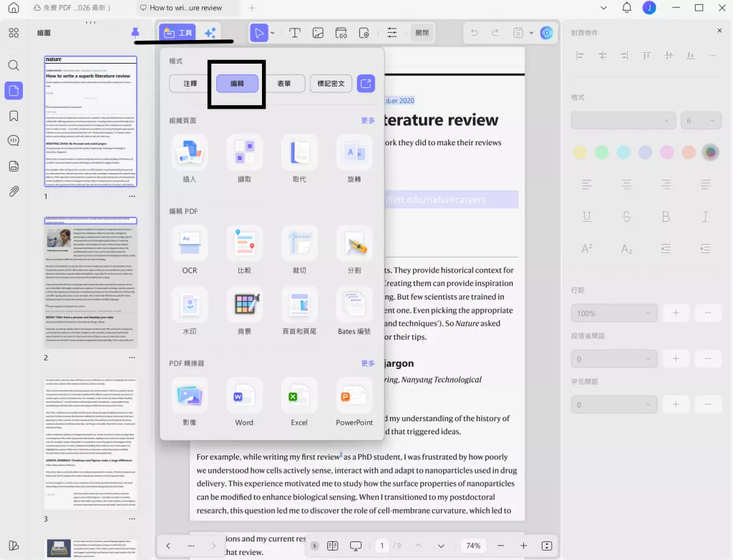
Task: Click the Redo arrow in toolbar
Action: pyautogui.click(x=495, y=33)
